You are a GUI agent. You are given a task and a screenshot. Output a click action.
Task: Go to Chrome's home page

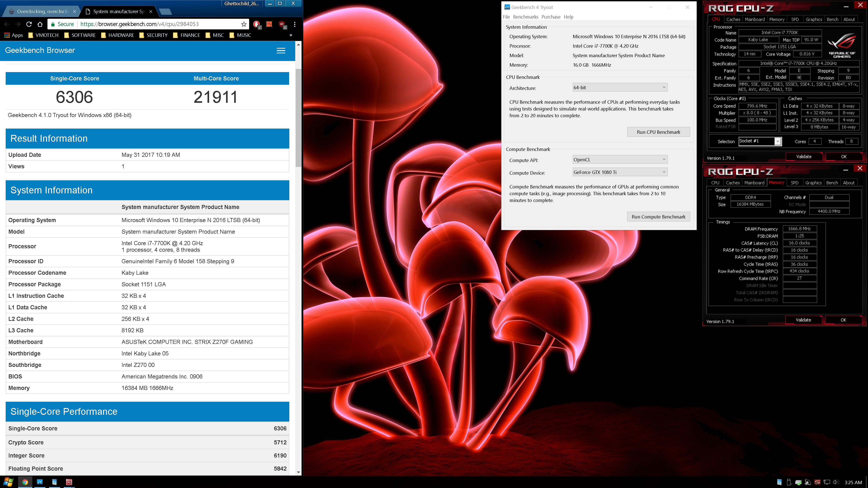pos(40,24)
